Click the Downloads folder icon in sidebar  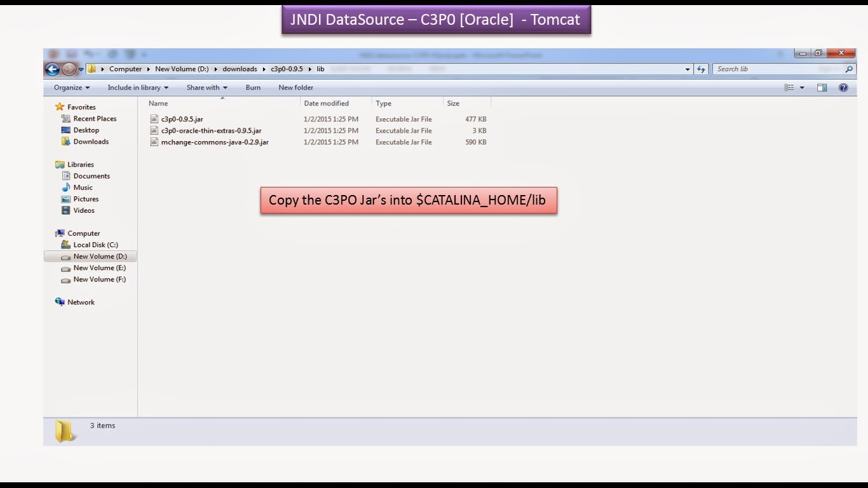click(x=65, y=142)
